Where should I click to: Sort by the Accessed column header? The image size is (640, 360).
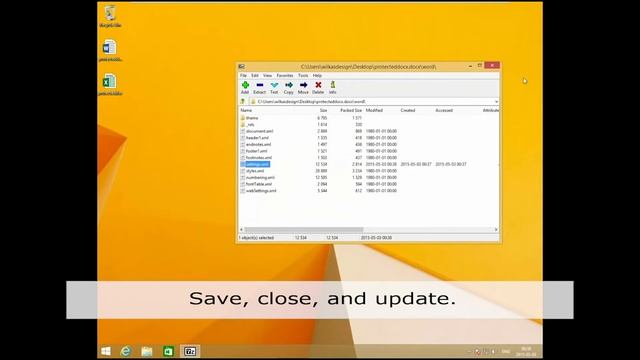click(444, 111)
